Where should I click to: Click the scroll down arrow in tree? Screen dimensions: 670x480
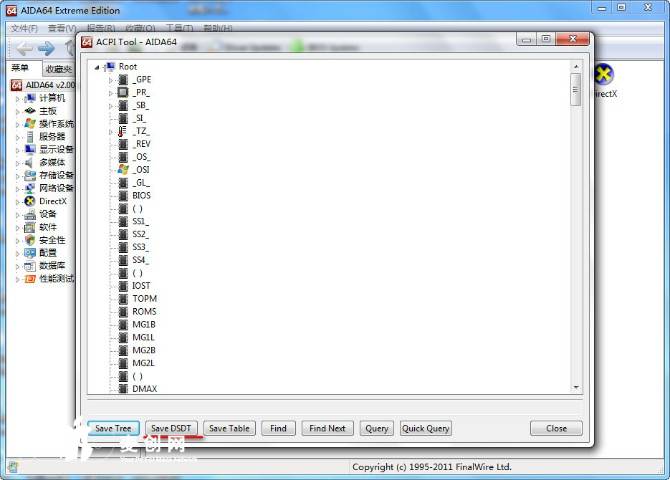coord(576,387)
